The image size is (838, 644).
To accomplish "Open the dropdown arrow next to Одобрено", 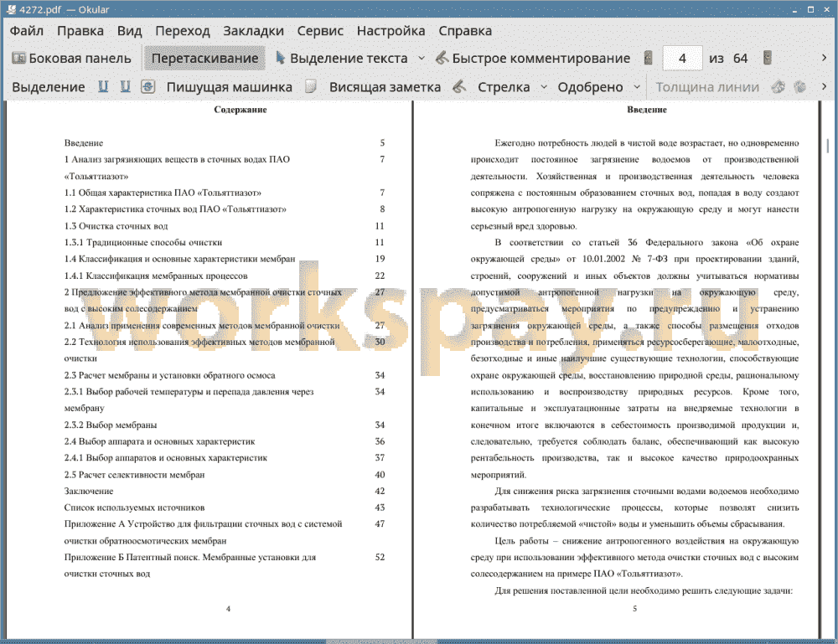I will tap(637, 87).
